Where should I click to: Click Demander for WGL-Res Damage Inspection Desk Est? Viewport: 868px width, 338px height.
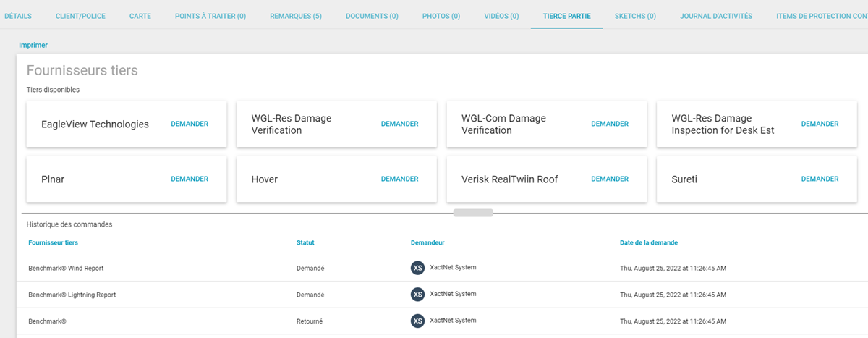pos(820,124)
